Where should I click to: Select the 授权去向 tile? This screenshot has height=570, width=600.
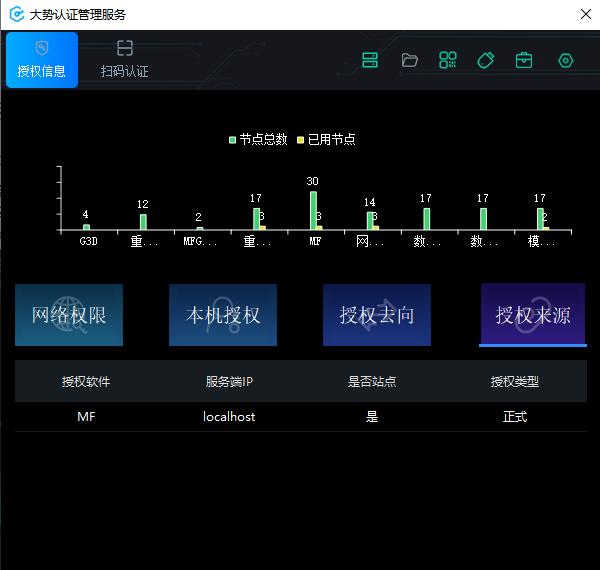point(377,315)
